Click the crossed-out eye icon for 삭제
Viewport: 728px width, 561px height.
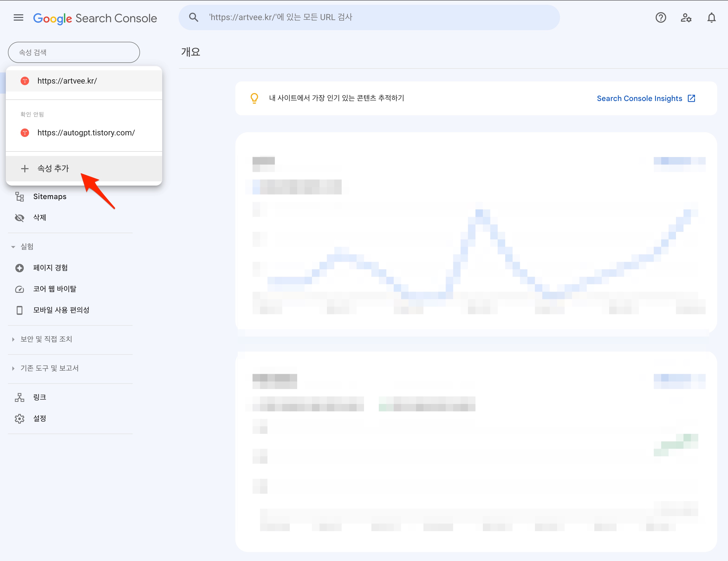pos(20,218)
